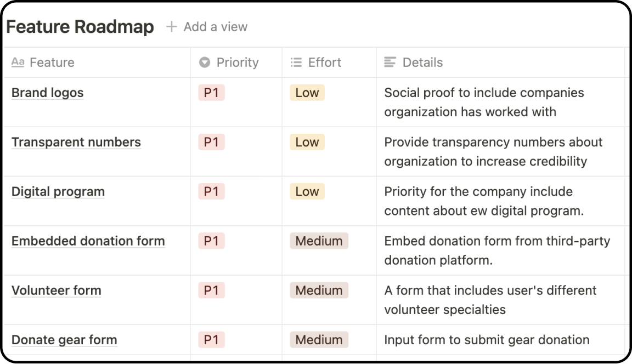632x364 pixels.
Task: Select the Medium effort tag for Volunteer form
Action: [x=319, y=291]
